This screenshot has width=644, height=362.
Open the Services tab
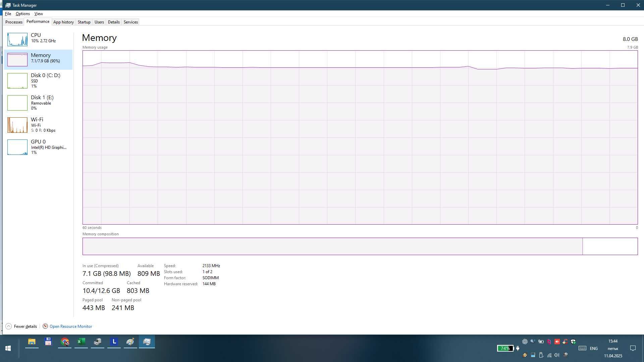click(x=130, y=22)
